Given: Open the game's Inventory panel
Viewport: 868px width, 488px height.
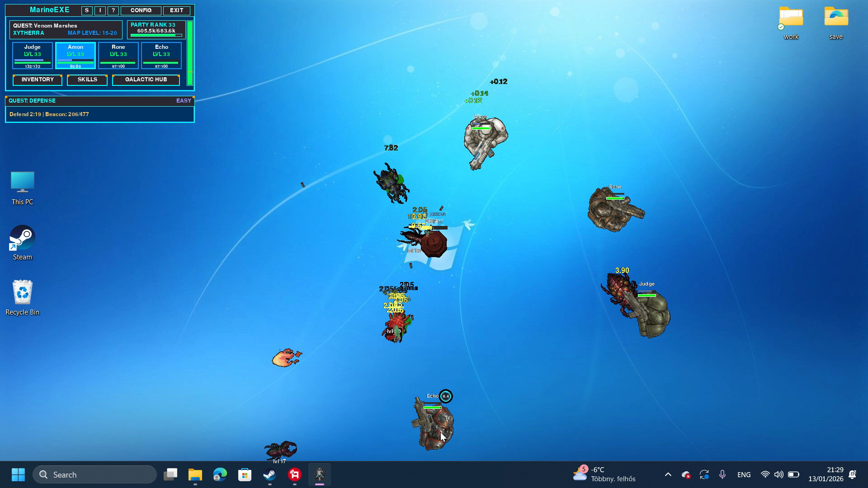Looking at the screenshot, I should click(x=38, y=80).
